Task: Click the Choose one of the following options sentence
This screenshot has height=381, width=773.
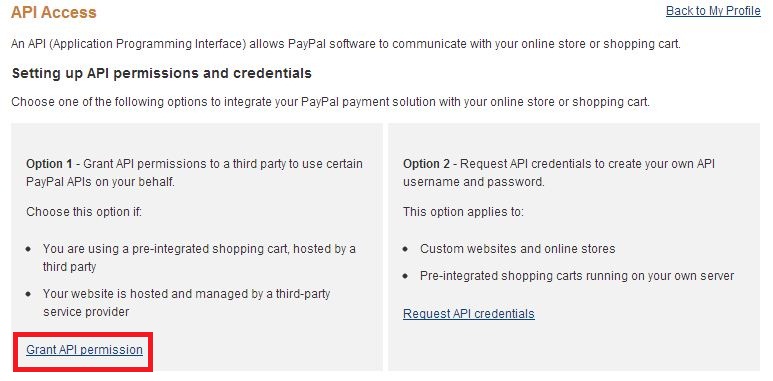Action: (330, 103)
